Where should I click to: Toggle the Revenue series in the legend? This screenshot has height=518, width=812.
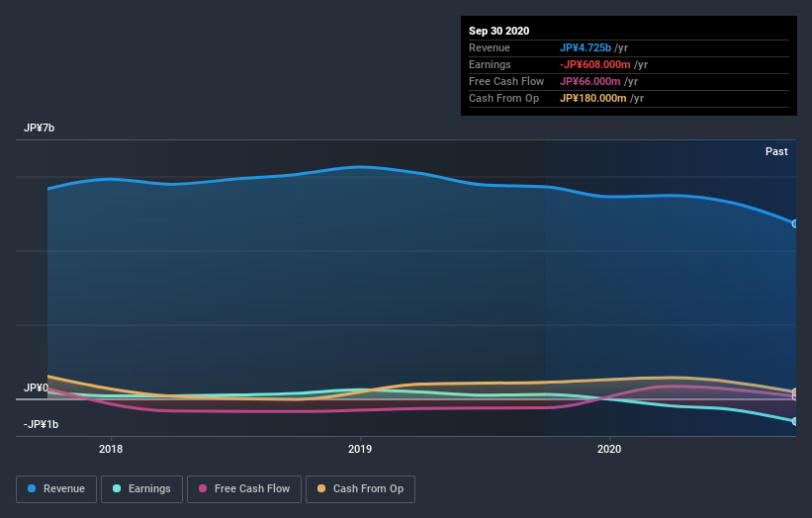[x=56, y=489]
